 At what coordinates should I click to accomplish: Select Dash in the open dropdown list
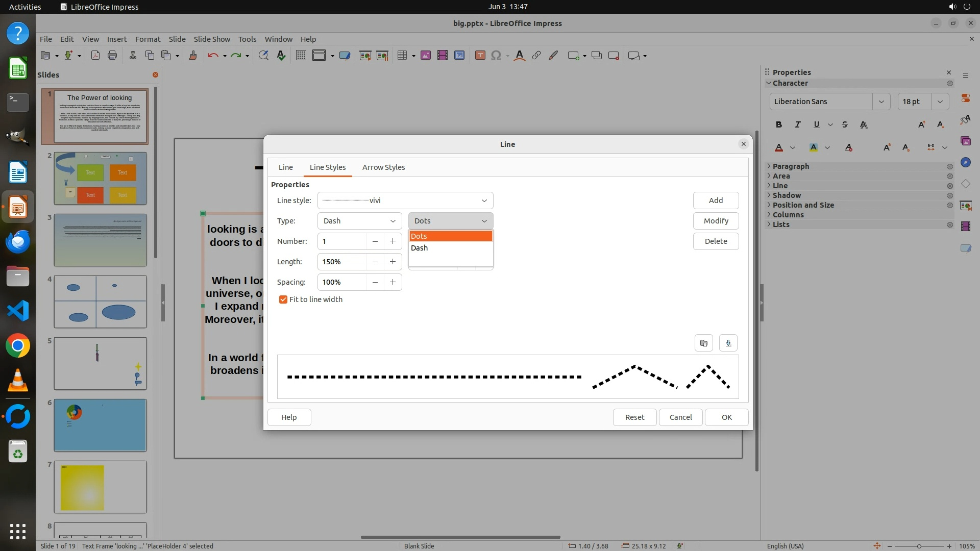tap(420, 248)
